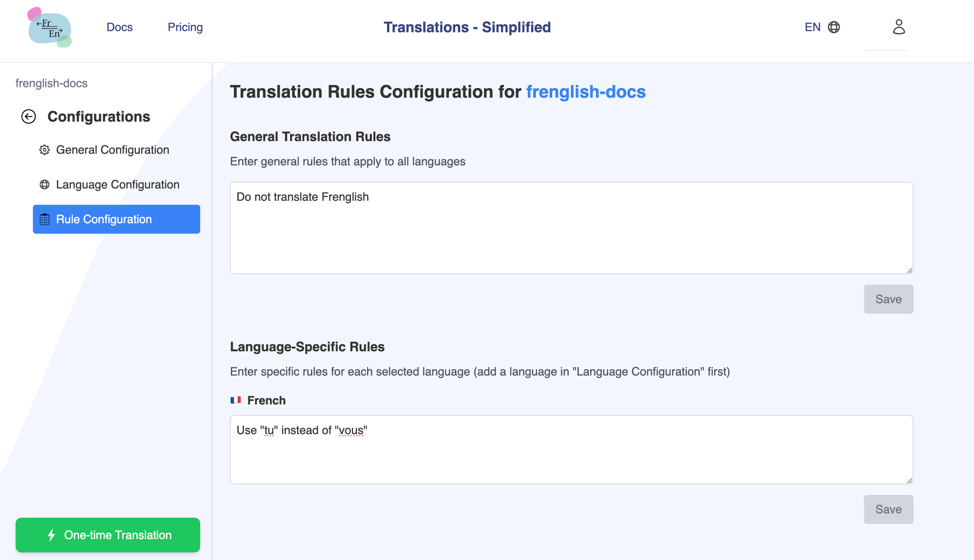Save the General Translation Rules
The image size is (974, 560).
pyautogui.click(x=888, y=299)
